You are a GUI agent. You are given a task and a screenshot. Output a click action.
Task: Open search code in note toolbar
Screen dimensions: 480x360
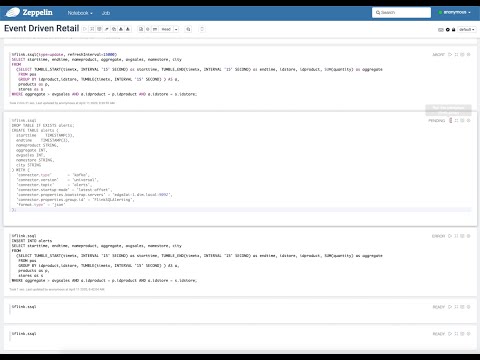pos(188,29)
